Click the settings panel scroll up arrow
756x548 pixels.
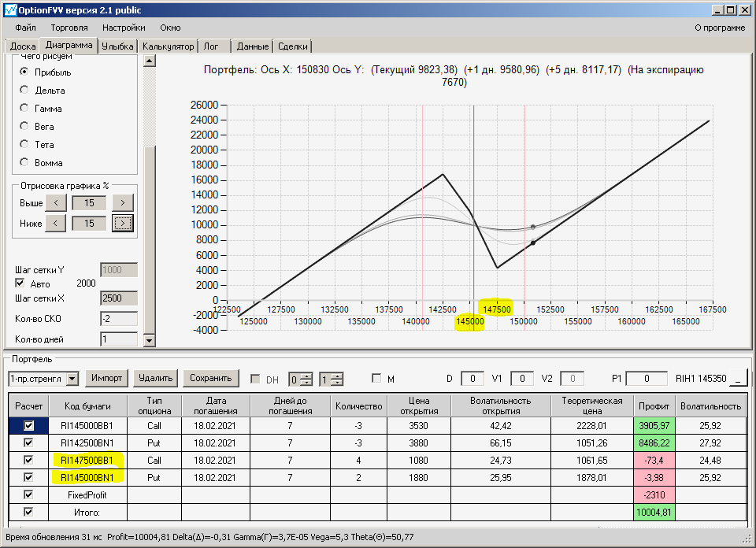[150, 61]
